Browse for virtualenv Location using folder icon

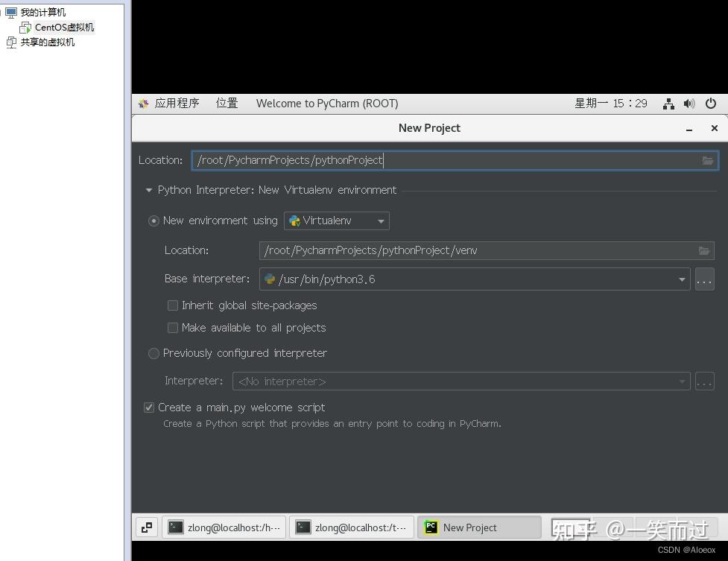(703, 250)
